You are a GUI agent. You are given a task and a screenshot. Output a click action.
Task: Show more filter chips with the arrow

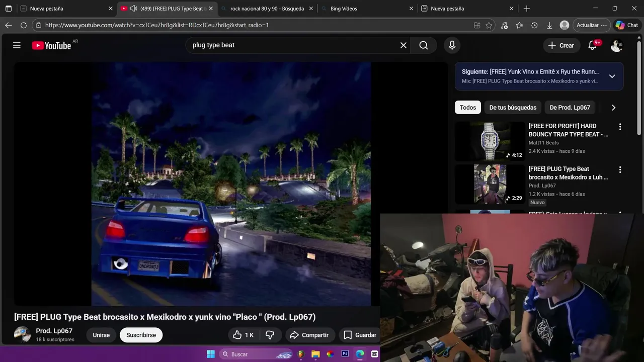point(613,108)
